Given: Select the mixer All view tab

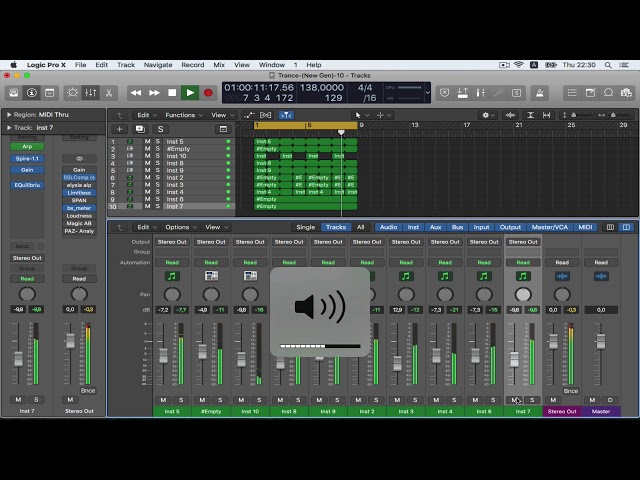Looking at the screenshot, I should [360, 227].
